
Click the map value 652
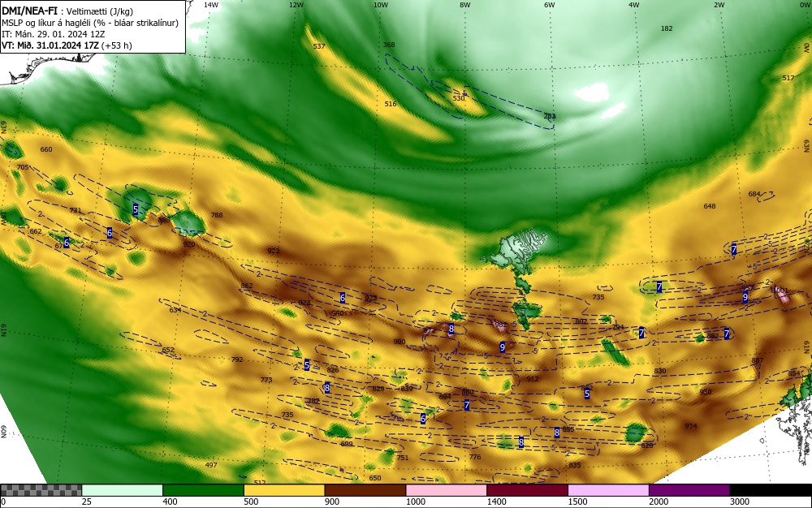tap(168, 350)
